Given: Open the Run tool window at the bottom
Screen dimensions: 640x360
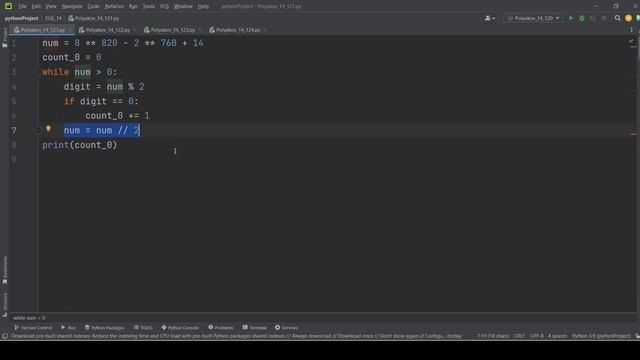Looking at the screenshot, I should click(69, 327).
